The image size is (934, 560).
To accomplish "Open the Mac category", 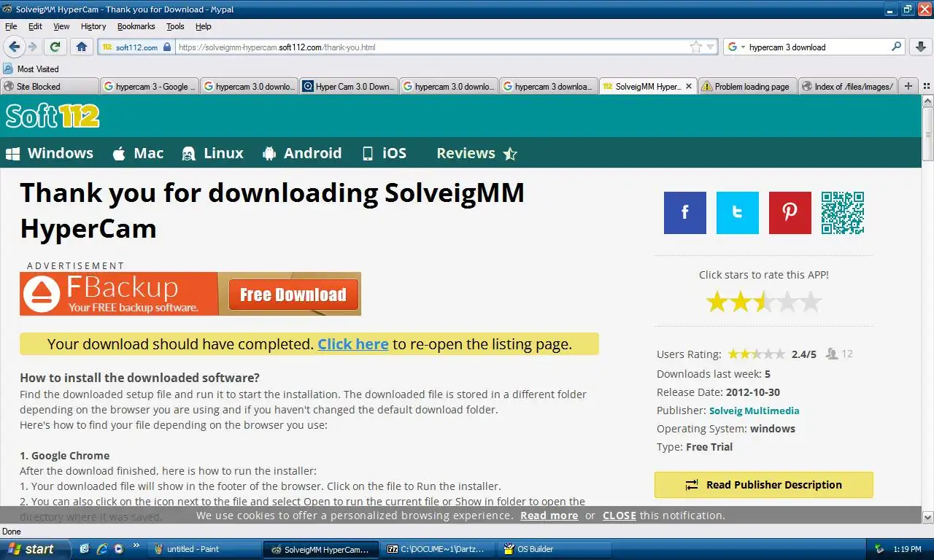I will click(x=138, y=153).
